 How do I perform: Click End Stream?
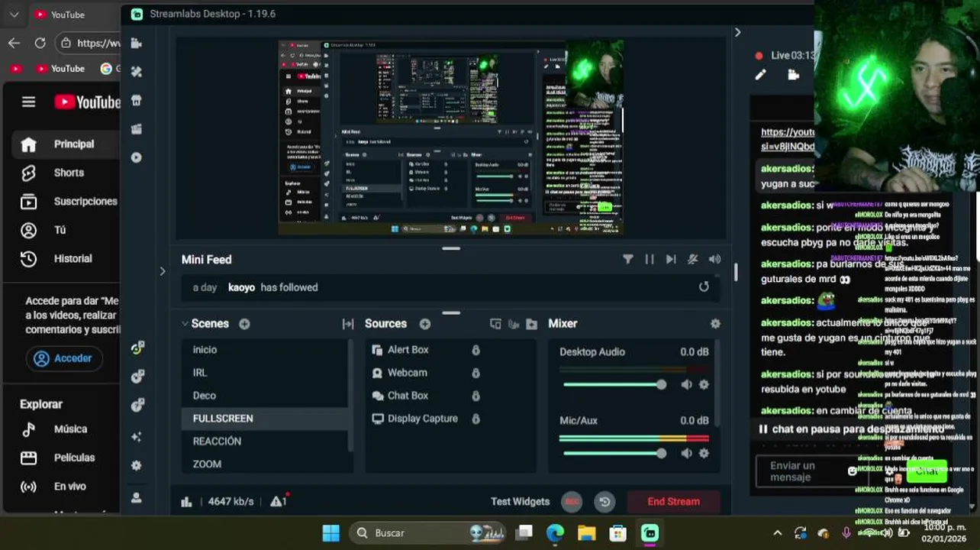point(673,502)
